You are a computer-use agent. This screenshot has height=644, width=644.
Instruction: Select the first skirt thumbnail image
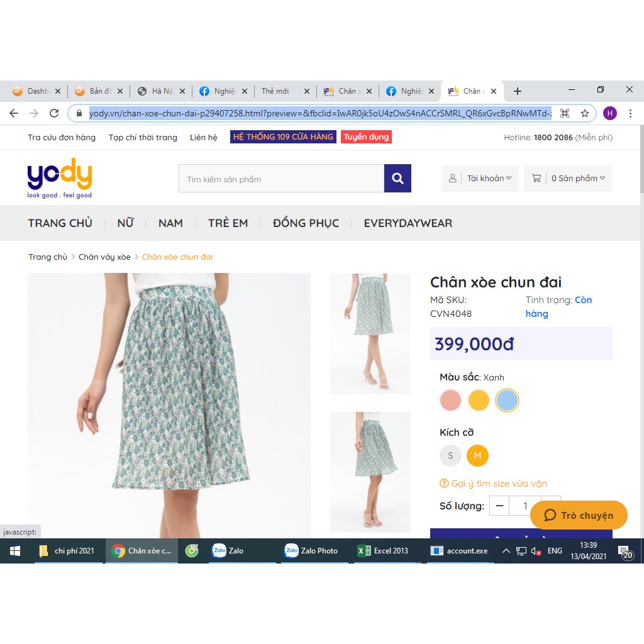(x=370, y=333)
